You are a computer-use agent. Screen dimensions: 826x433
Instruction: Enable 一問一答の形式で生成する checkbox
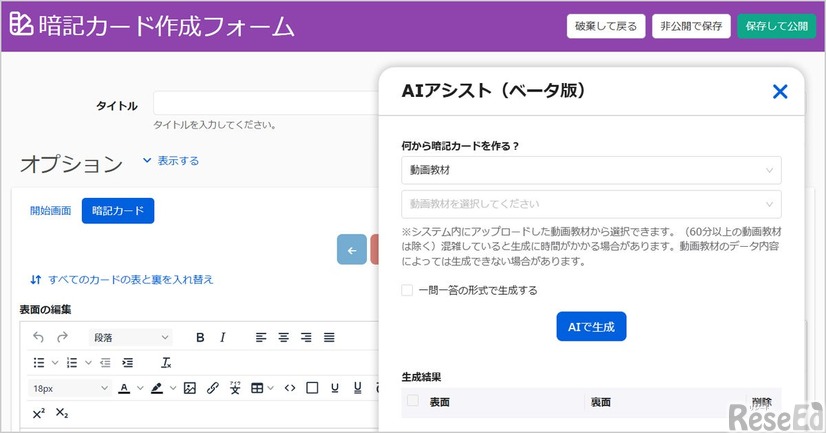tap(407, 290)
